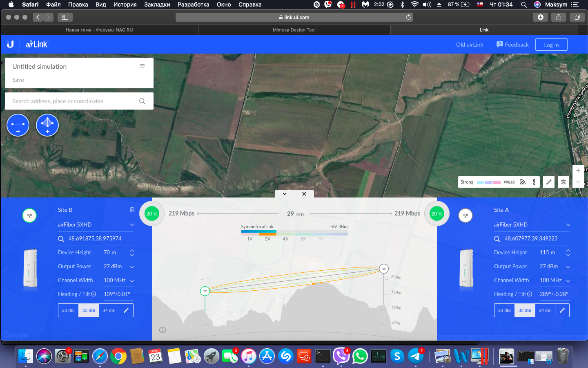Open the Site A Output Power dropdown
This screenshot has width=588, height=368.
[568, 267]
